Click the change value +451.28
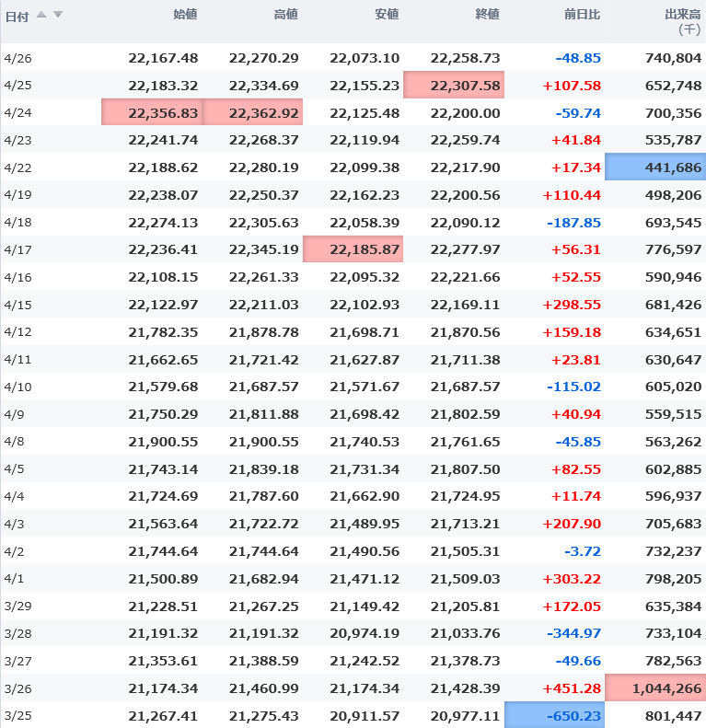Screen dimensions: 706x728 [x=572, y=688]
